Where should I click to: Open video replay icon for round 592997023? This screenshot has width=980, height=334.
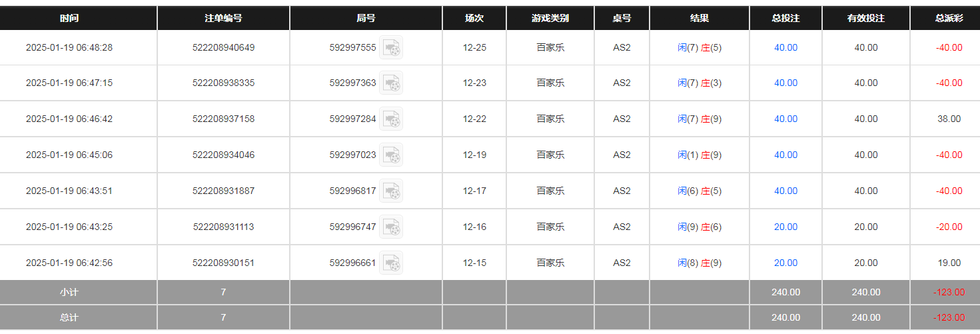[391, 155]
